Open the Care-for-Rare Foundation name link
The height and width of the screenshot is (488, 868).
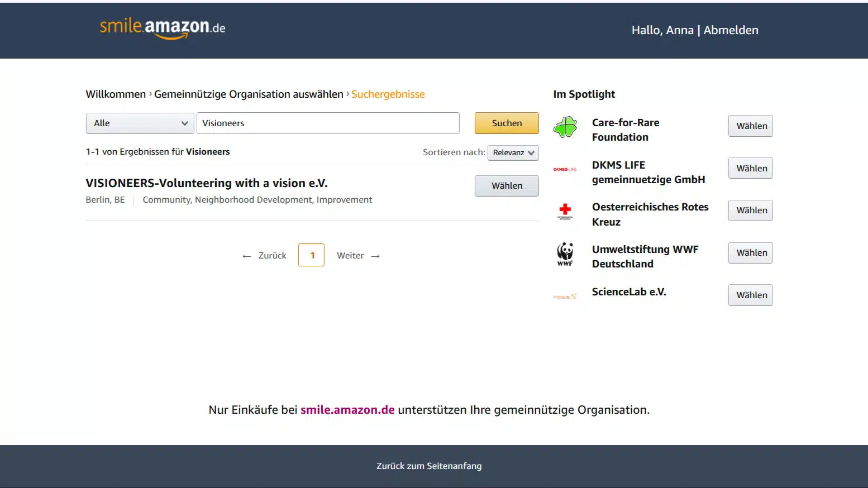pyautogui.click(x=626, y=130)
